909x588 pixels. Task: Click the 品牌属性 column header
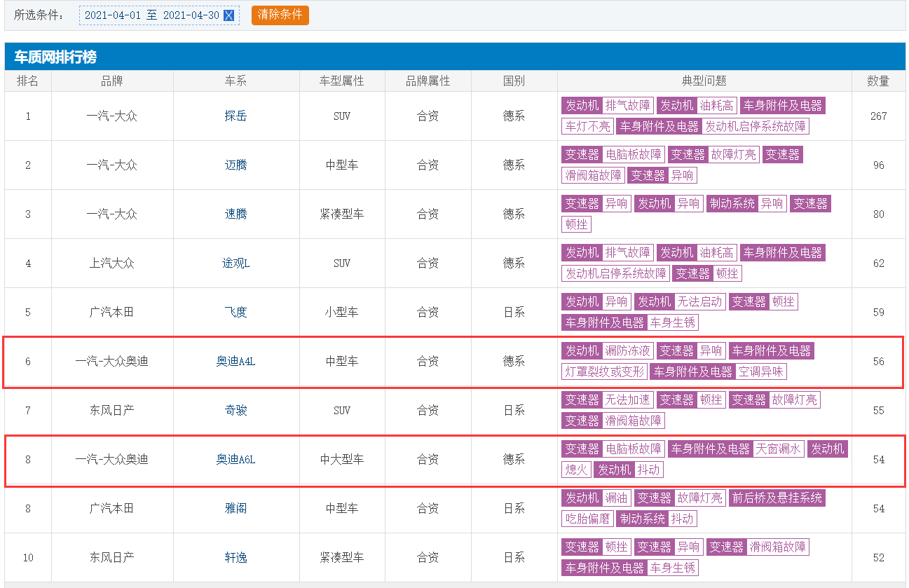[x=428, y=81]
